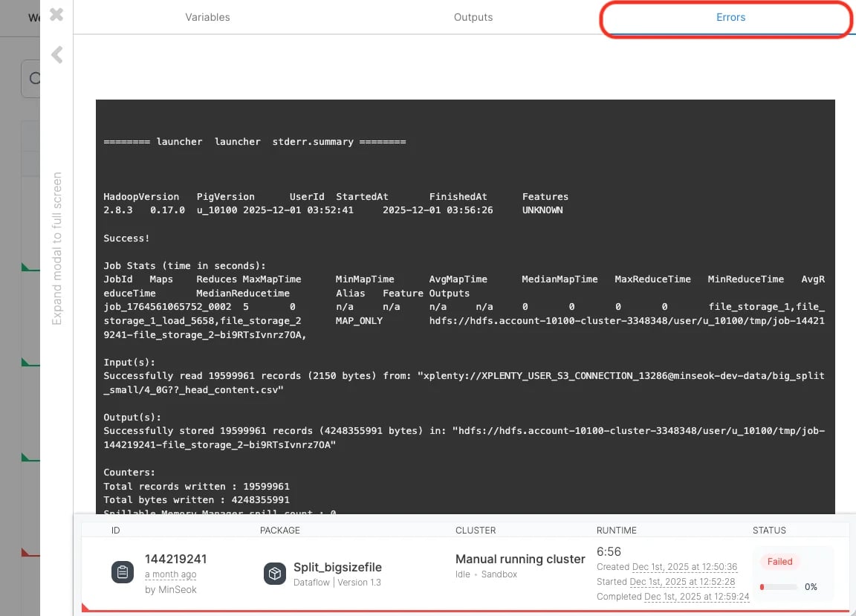Click the PACKAGE column header
The width and height of the screenshot is (856, 616).
(280, 531)
